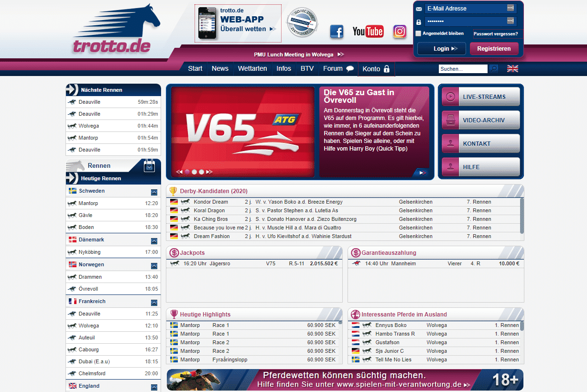Click the trotto.de horse logo
This screenshot has height=392, width=587.
coord(117,29)
